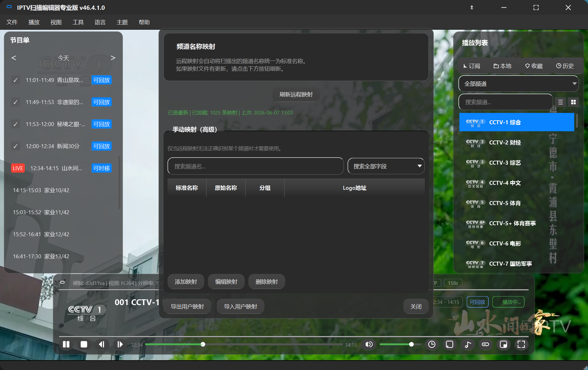This screenshot has width=588, height=370.
Task: Stop playback with the stop button
Action: 84,344
